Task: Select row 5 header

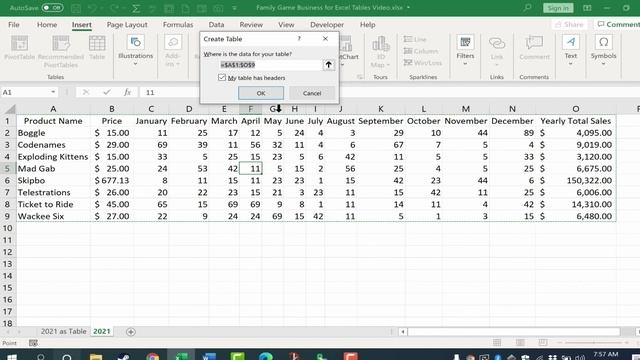Action: click(x=7, y=169)
